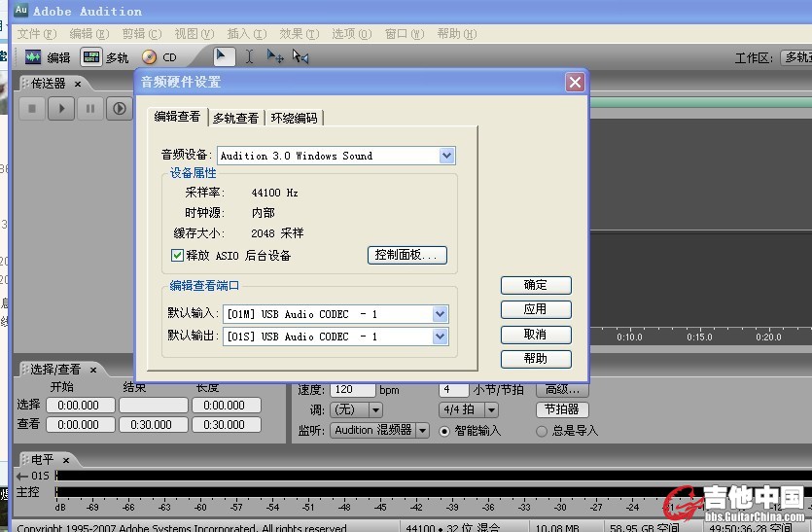Click the 查看 结束 0:30.000 field
The image size is (812, 532).
pos(154,425)
